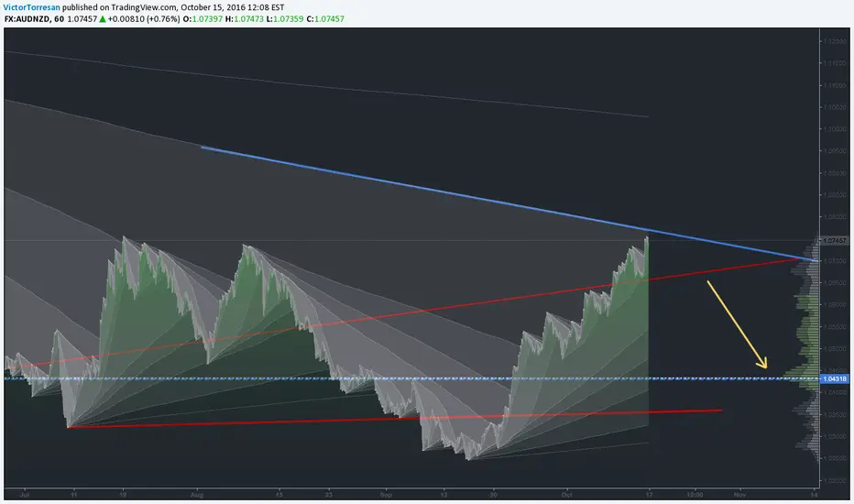This screenshot has width=854, height=504.
Task: Click the 1.12000 price axis label
Action: 835,41
